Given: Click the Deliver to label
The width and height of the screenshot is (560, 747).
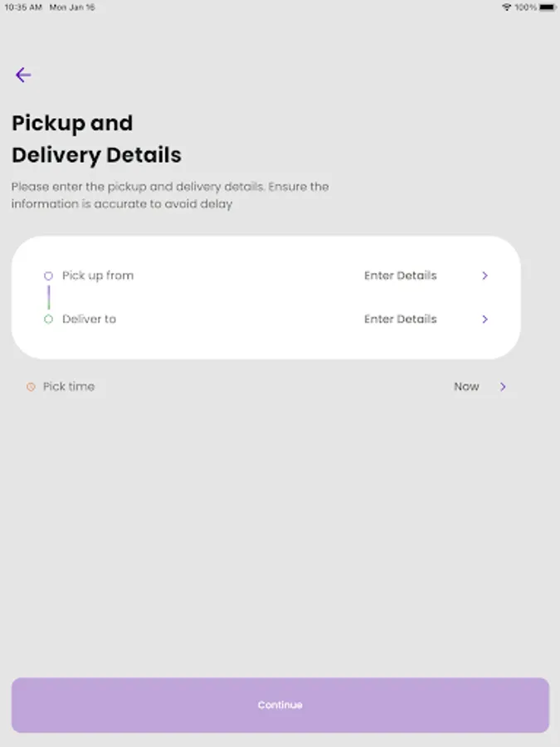Looking at the screenshot, I should tap(89, 319).
